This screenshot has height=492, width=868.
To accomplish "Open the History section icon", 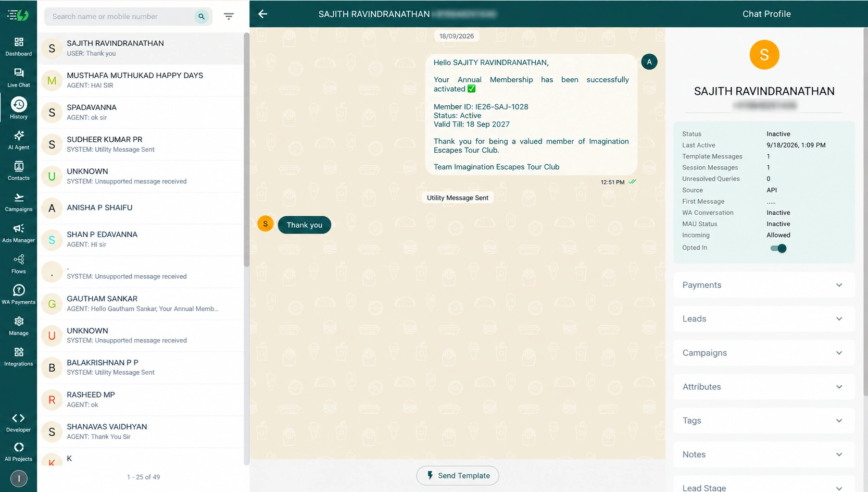I will [x=19, y=108].
